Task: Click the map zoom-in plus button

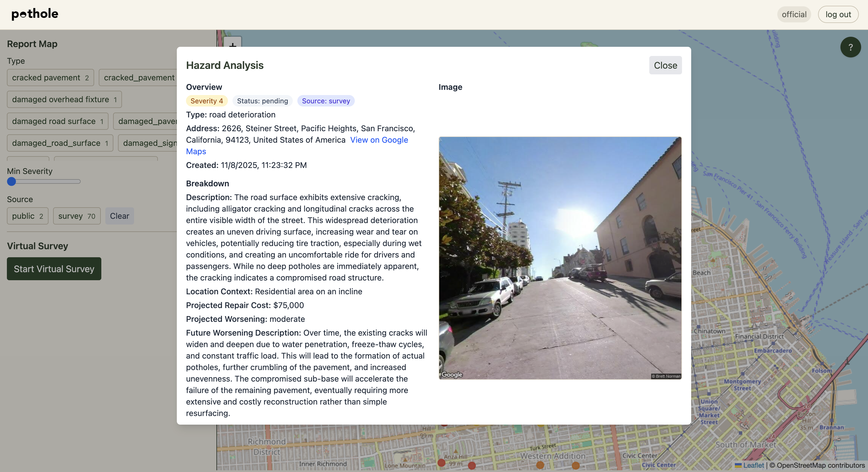Action: 232,42
